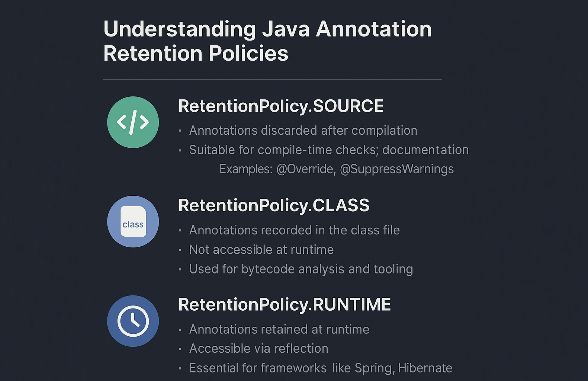Select 'Annotations discarded after compilation' bullet

pos(303,131)
